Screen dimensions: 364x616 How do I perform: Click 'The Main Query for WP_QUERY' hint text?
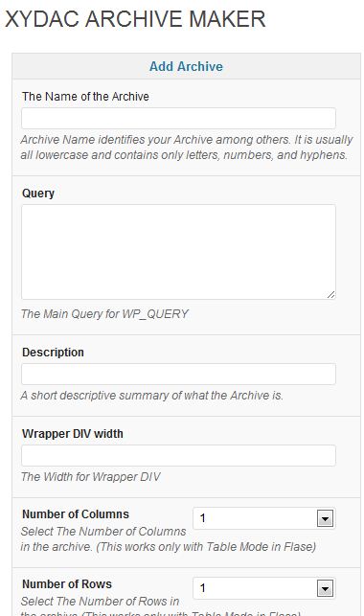coord(104,314)
